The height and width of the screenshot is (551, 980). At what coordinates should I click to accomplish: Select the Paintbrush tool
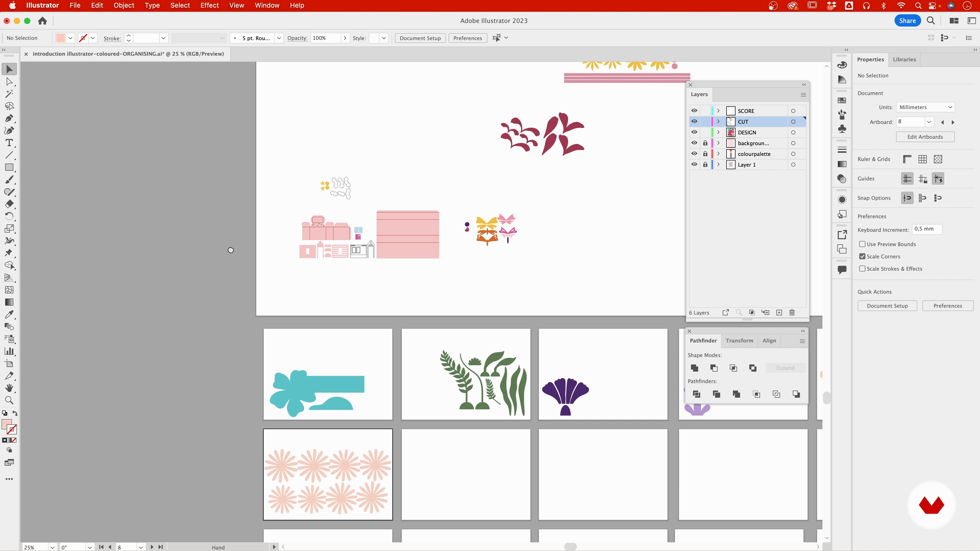(9, 180)
